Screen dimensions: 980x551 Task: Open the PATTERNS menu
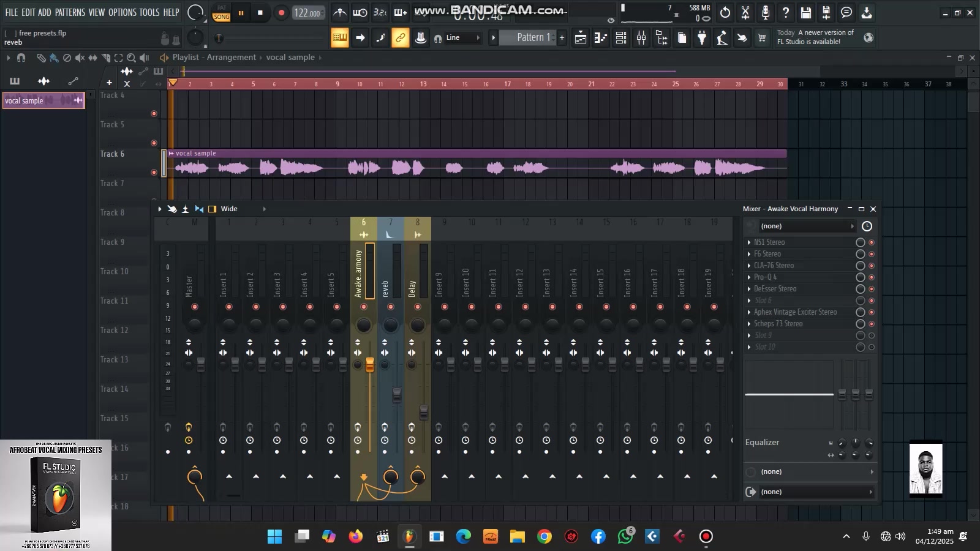point(70,12)
